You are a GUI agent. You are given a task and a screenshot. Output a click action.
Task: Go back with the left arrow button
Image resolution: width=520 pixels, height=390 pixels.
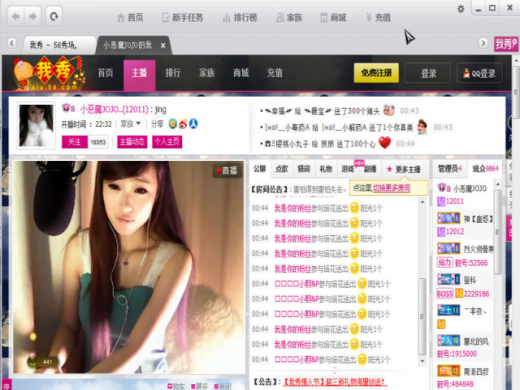16,16
